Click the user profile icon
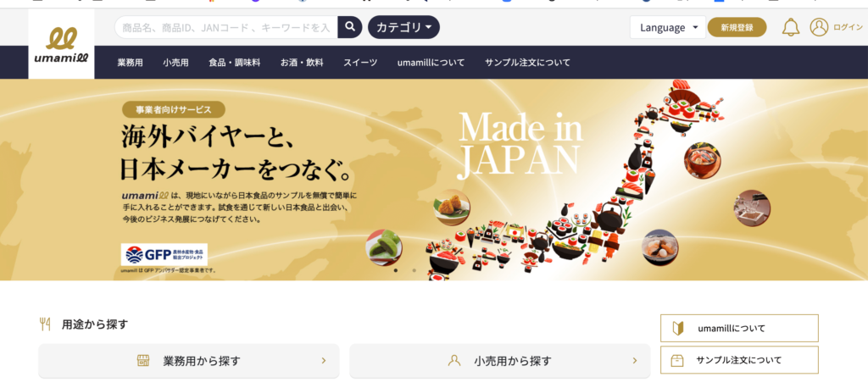868x388 pixels. click(819, 26)
